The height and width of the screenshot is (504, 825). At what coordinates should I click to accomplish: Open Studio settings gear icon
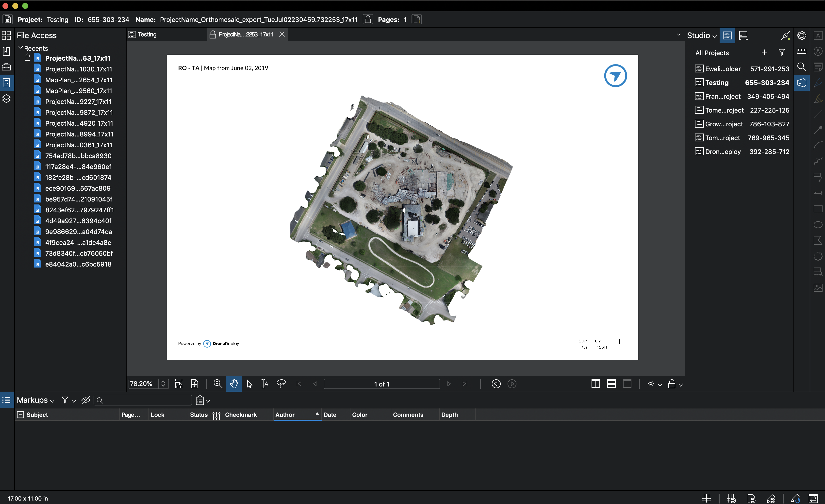point(802,35)
